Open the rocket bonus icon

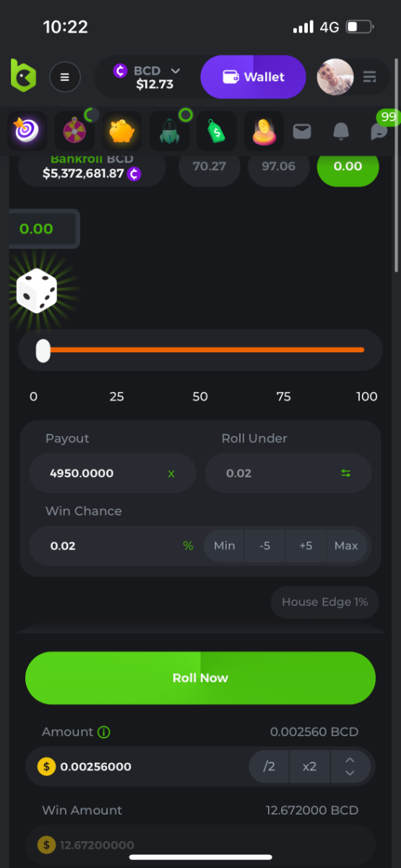coord(168,131)
